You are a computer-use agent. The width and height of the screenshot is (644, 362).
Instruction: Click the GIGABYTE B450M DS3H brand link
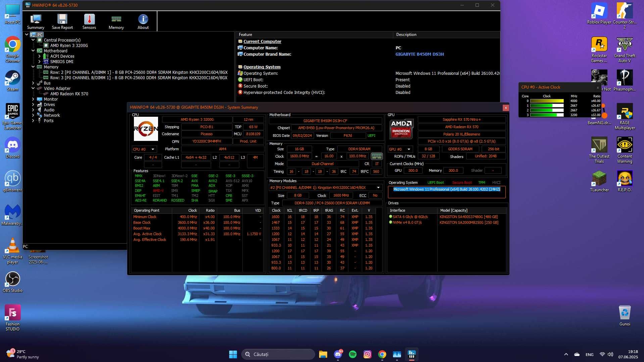coord(419,54)
